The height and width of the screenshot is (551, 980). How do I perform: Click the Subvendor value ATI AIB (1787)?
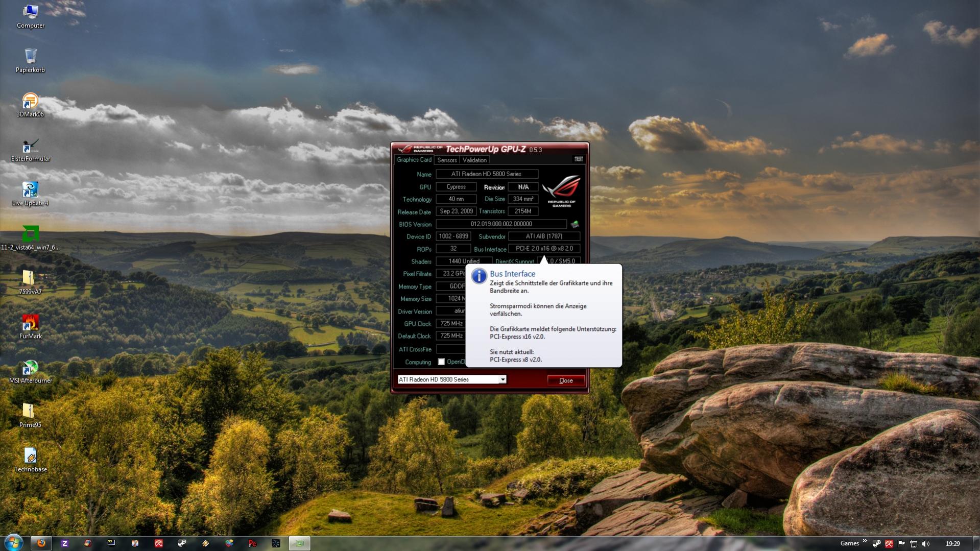pos(544,236)
